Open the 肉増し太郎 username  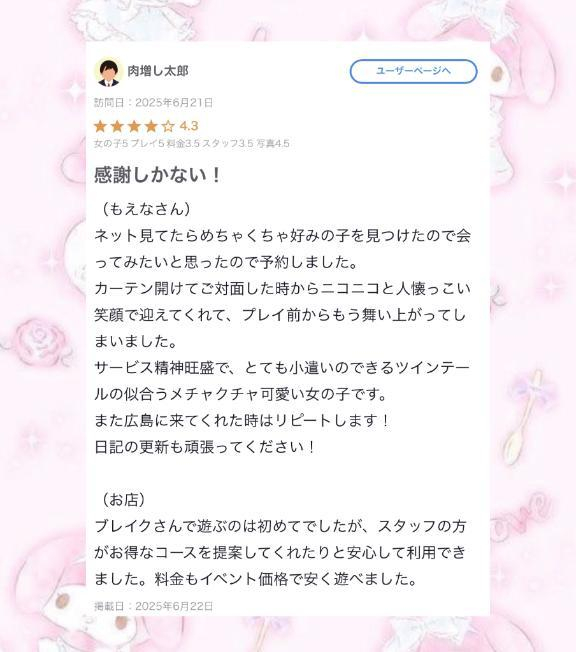coord(158,71)
